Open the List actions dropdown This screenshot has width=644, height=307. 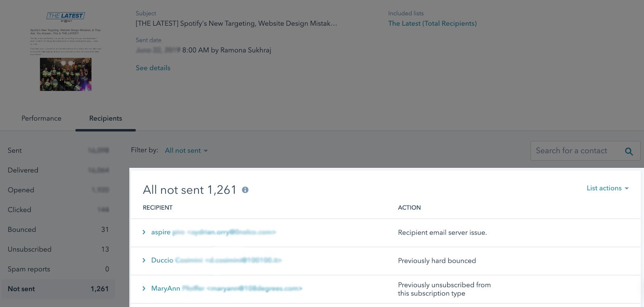607,188
